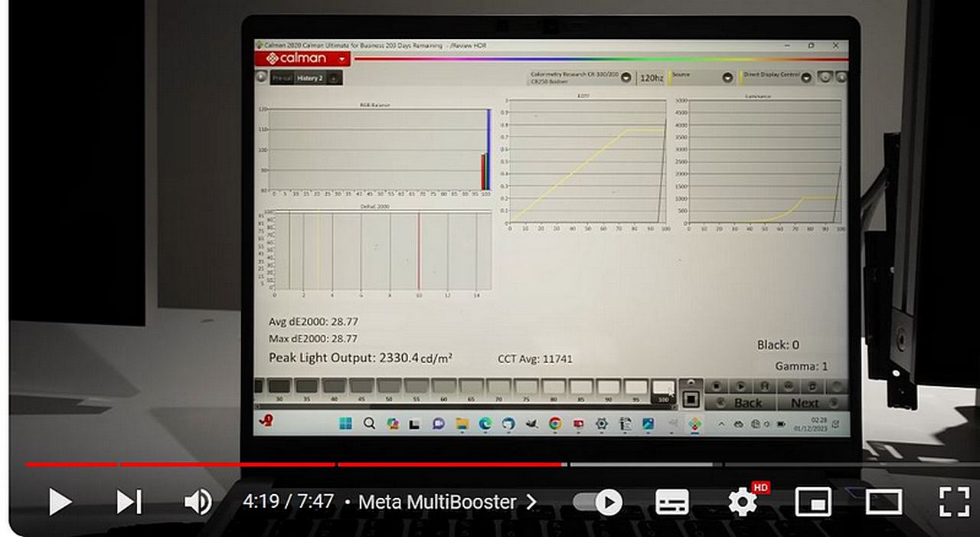Image resolution: width=980 pixels, height=537 pixels.
Task: Mute the YouTube player volume
Action: (x=198, y=503)
